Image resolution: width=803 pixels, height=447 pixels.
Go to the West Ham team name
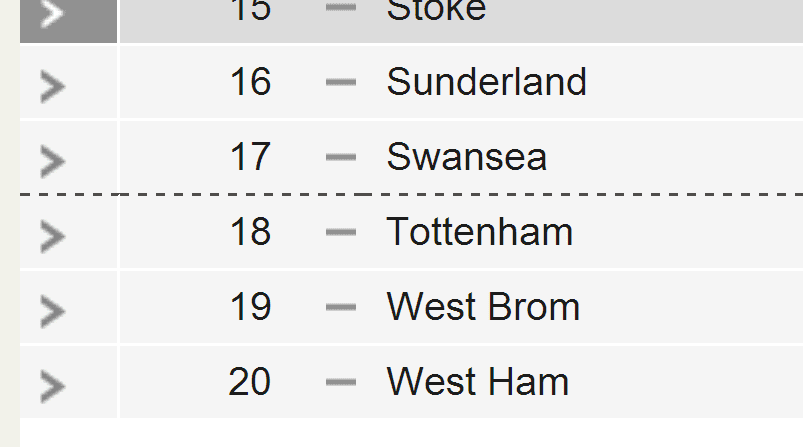[x=477, y=382]
